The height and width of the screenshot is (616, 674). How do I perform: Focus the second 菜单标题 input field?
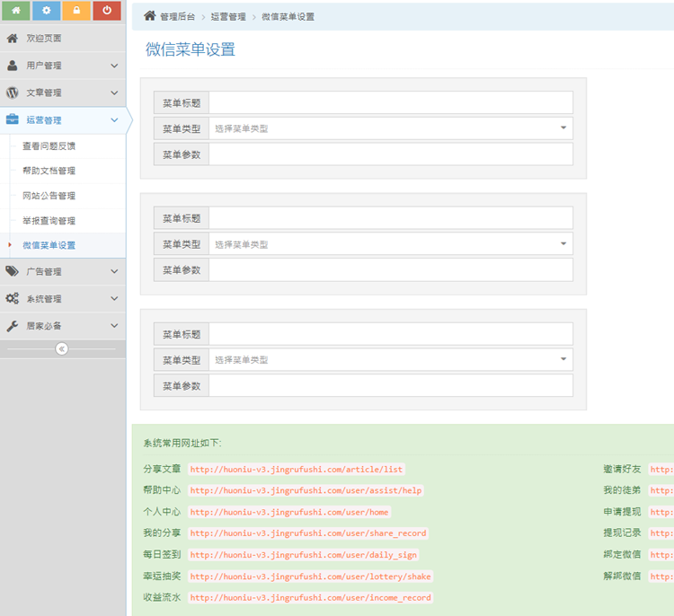pos(391,218)
